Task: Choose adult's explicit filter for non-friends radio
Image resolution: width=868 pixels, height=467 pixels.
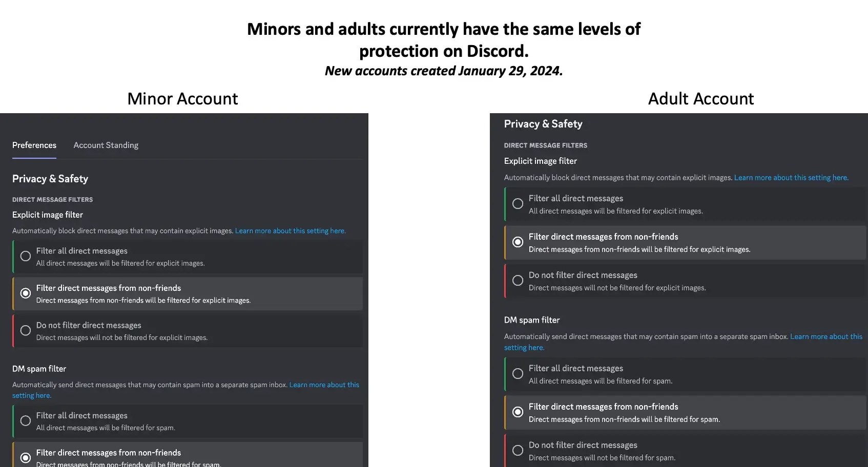Action: [518, 242]
